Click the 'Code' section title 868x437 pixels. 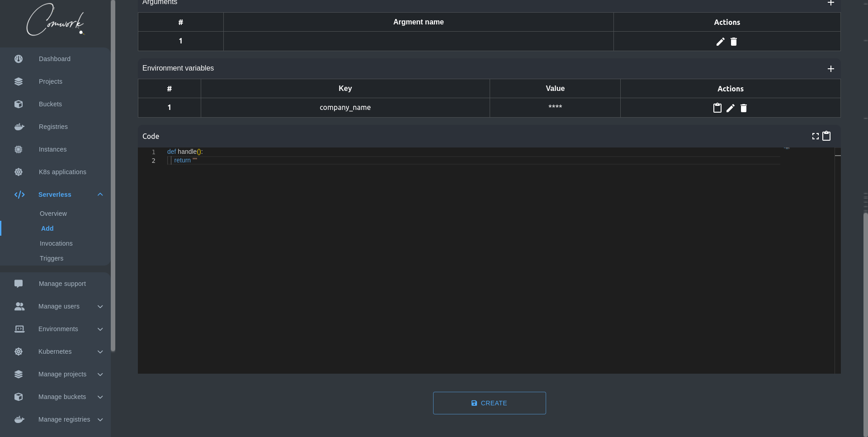point(151,136)
